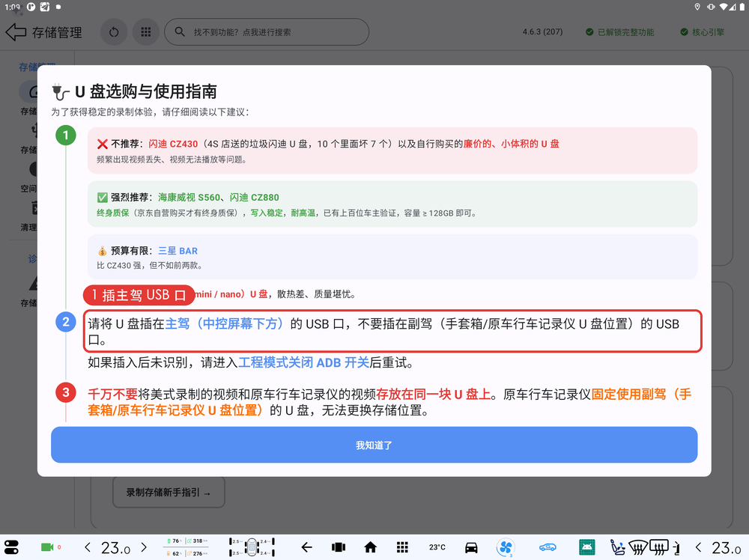Screen dimensions: 749x560
Task: Tap the 闪迪 CZ430 not-recommended text
Action: pyautogui.click(x=173, y=144)
